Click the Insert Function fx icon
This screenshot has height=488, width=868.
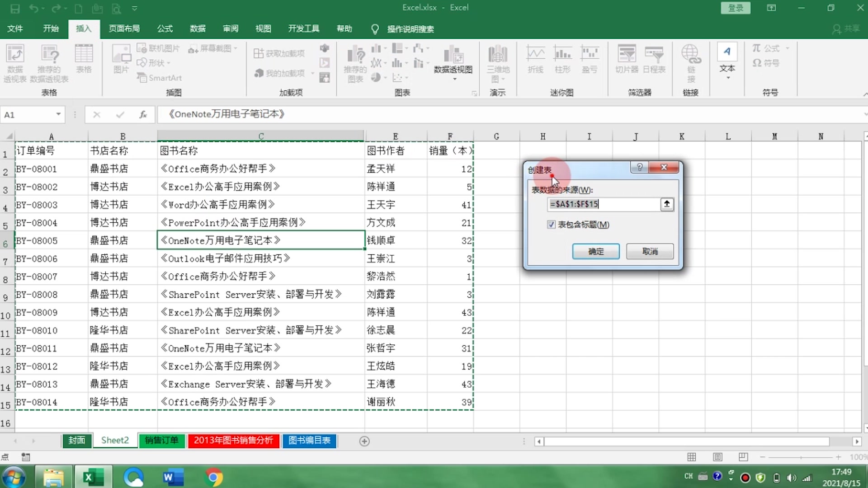coord(143,115)
